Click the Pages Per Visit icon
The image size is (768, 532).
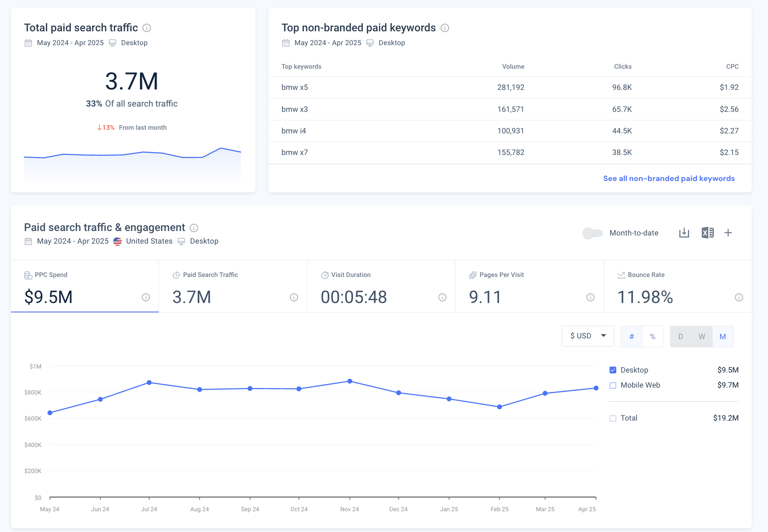click(x=473, y=275)
